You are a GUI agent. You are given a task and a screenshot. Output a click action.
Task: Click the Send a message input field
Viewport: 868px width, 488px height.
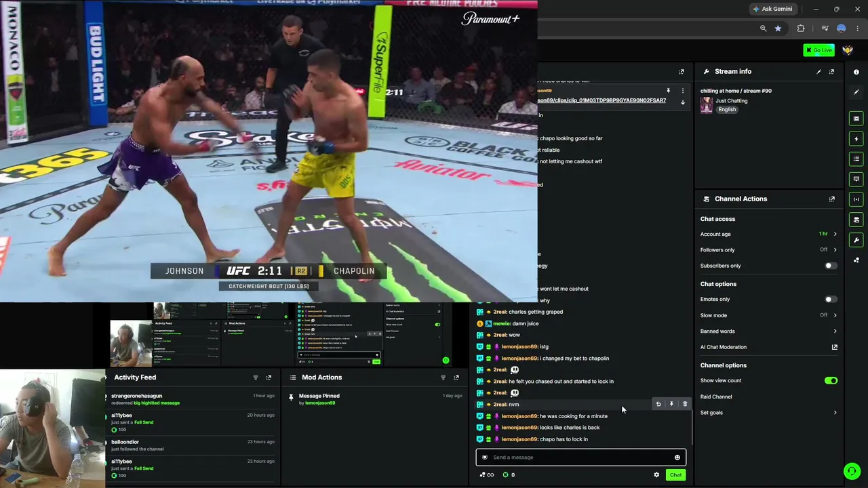click(x=580, y=457)
